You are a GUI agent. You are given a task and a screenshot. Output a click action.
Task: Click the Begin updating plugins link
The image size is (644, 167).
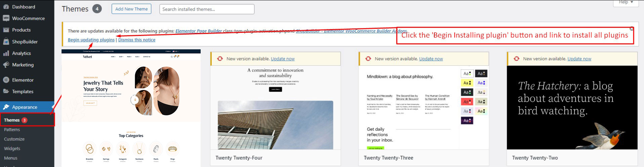tap(91, 40)
